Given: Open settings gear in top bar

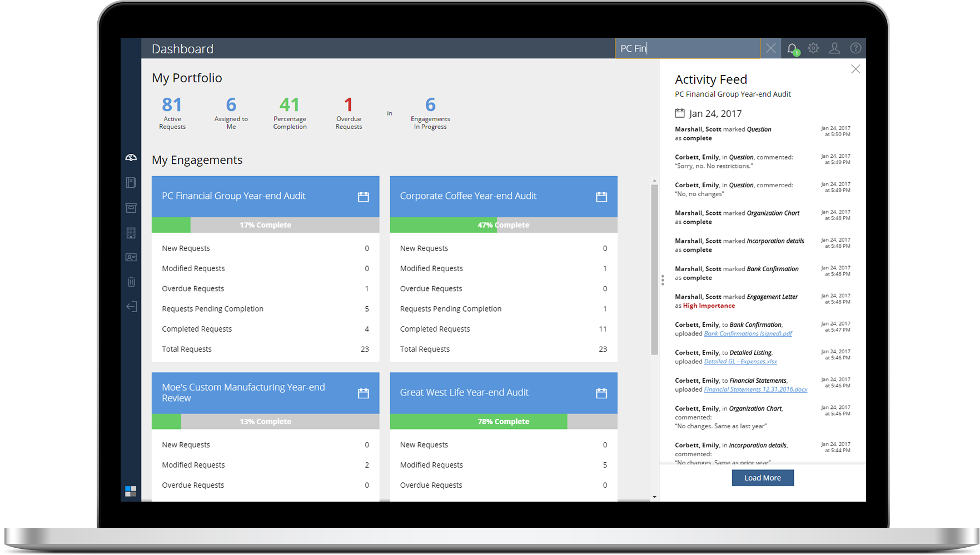Looking at the screenshot, I should tap(813, 48).
